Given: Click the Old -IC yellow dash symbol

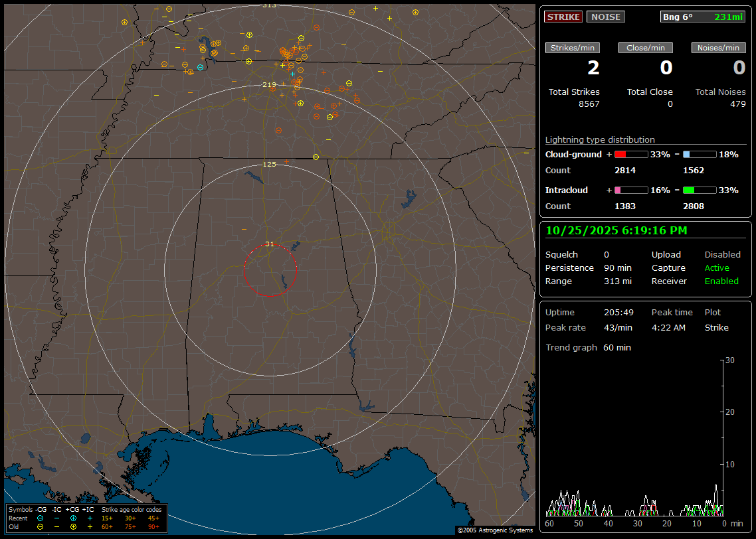Looking at the screenshot, I should pos(56,526).
